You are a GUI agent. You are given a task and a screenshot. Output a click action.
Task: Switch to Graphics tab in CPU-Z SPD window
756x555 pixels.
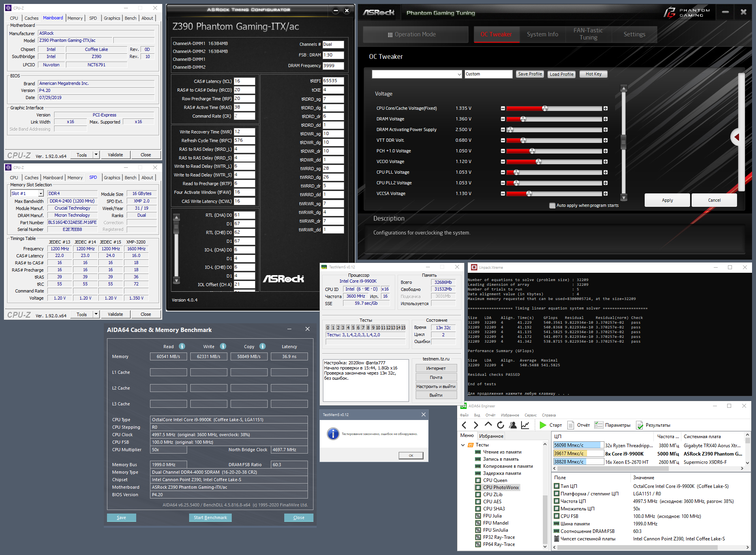tap(112, 178)
